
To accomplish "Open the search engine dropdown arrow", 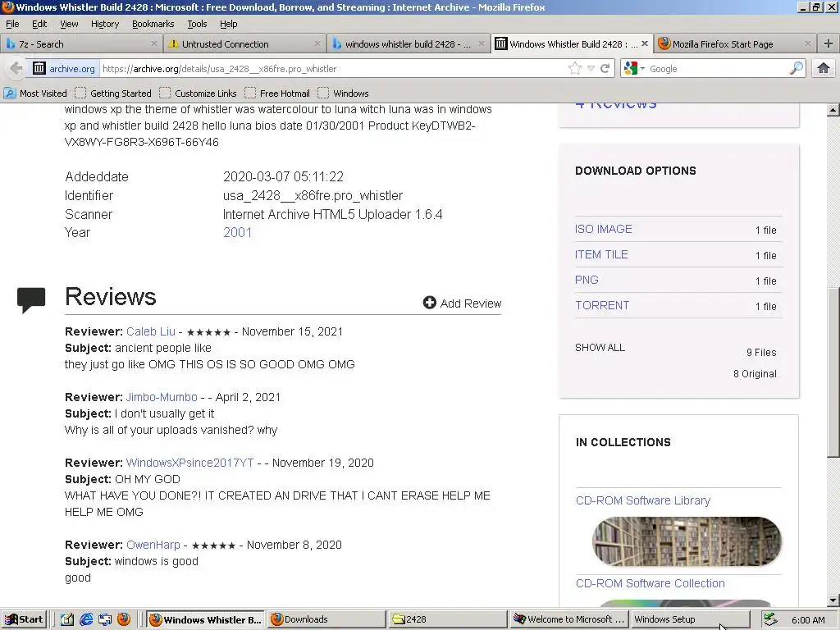I will tap(642, 69).
